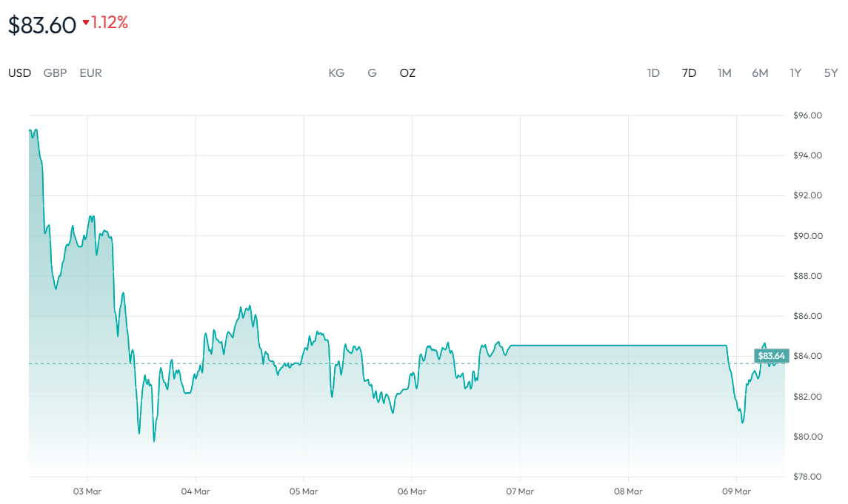Click the $96.00 axis label
Screen dimensions: 848x504
click(x=808, y=115)
